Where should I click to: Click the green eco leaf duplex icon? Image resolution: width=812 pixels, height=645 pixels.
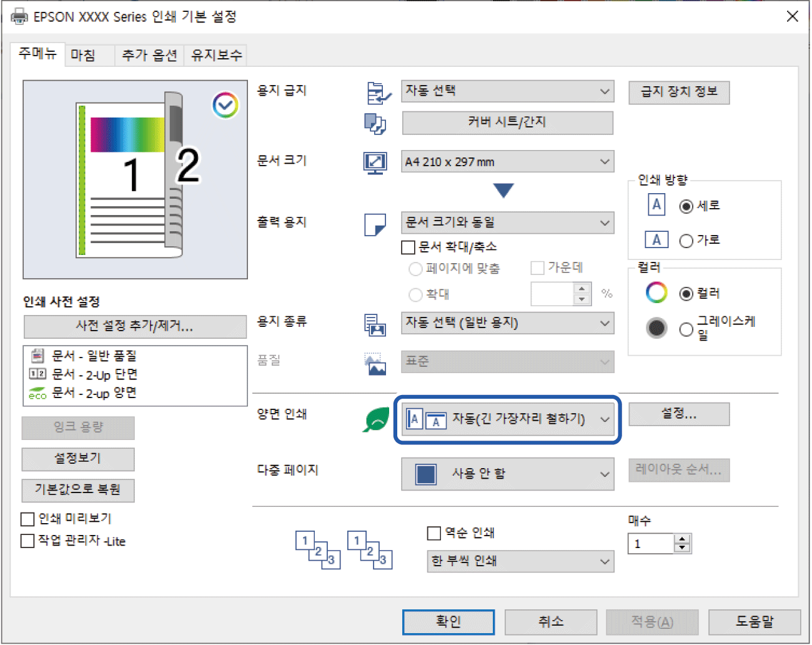pos(376,419)
